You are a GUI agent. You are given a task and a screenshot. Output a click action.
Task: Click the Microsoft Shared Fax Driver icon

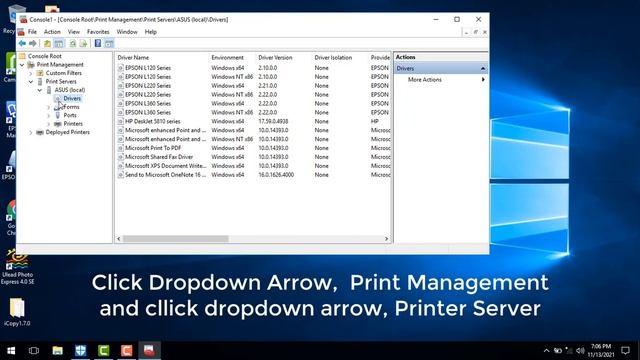coord(120,157)
